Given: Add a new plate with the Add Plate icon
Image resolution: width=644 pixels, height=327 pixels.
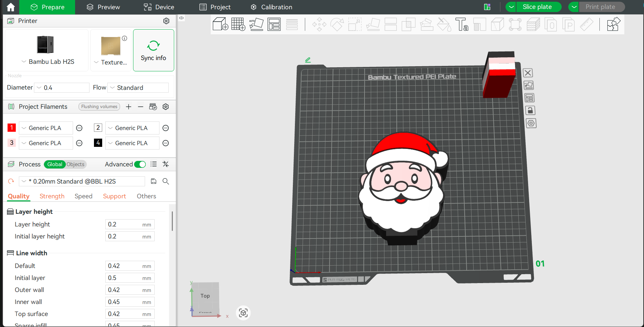Looking at the screenshot, I should point(238,24).
